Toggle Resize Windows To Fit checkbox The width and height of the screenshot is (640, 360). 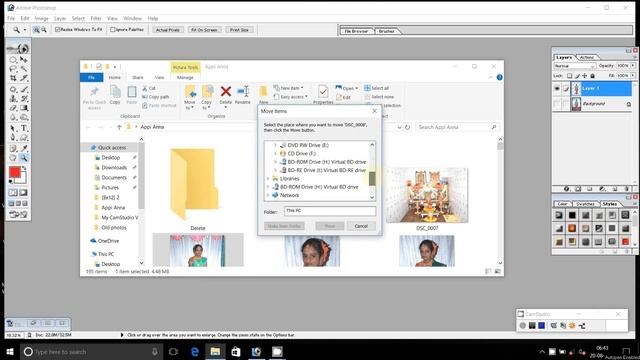[x=58, y=29]
